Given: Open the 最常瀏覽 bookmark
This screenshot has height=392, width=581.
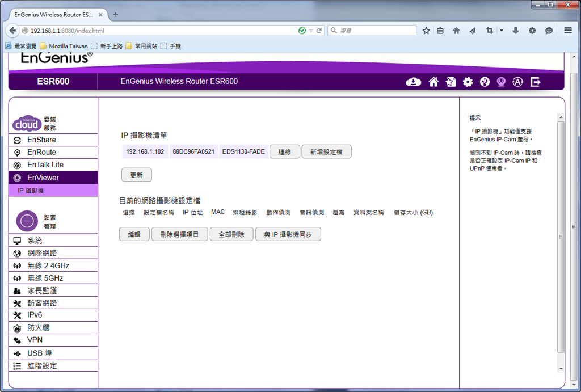Looking at the screenshot, I should click(x=21, y=46).
